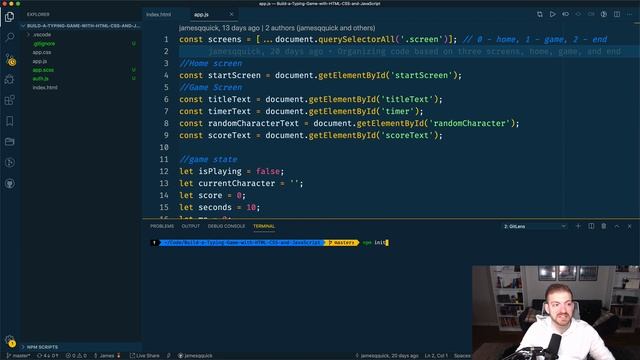Screen dimensions: 640x360
Task: Open the terminal selector dropdown '2: GitLens'
Action: click(535, 226)
